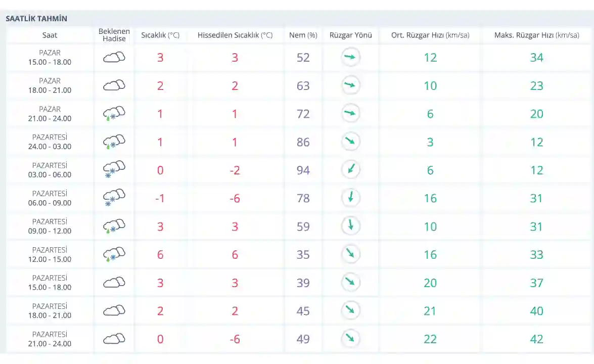The image size is (594, 364).
Task: Click the snow icon for Pazartesi 03.00 - 06.00
Action: (114, 170)
